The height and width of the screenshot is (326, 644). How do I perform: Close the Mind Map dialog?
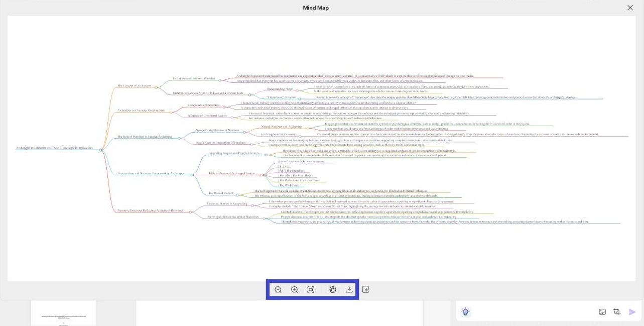pos(630,8)
